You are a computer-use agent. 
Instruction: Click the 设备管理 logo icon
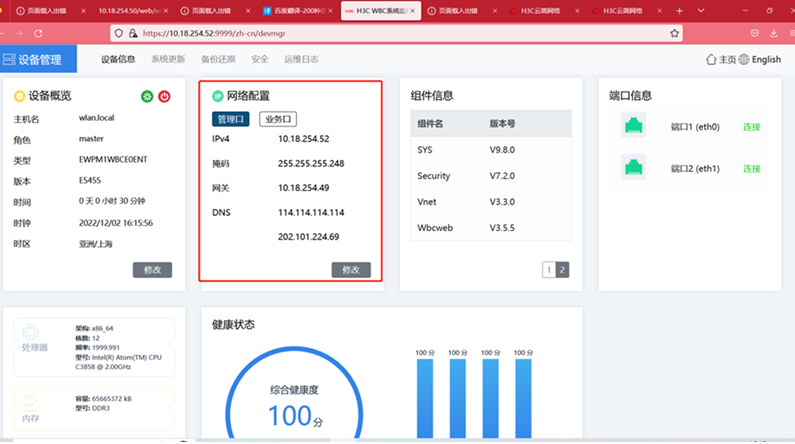click(9, 59)
